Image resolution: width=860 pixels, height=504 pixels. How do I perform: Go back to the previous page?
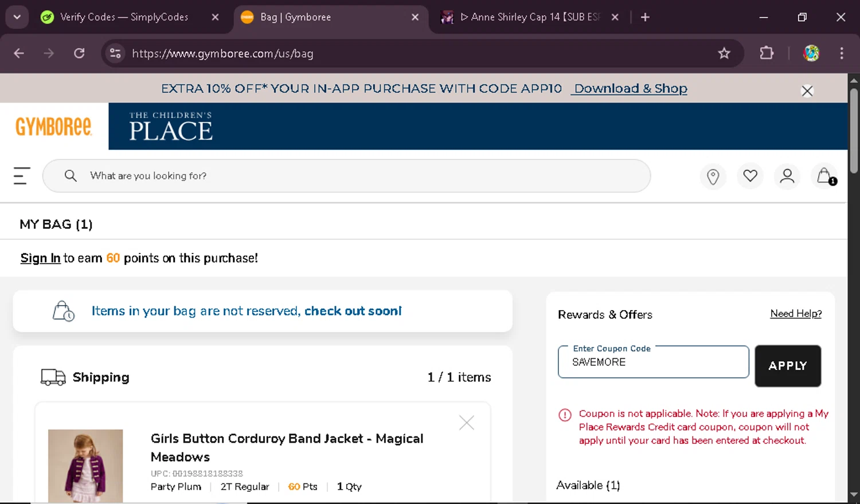click(x=19, y=53)
